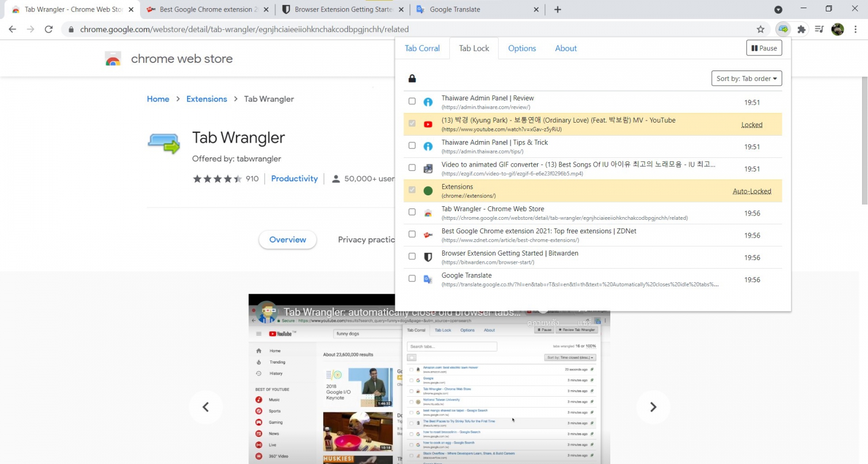Screen dimensions: 868x464
Task: Open the Options tab
Action: (522, 48)
